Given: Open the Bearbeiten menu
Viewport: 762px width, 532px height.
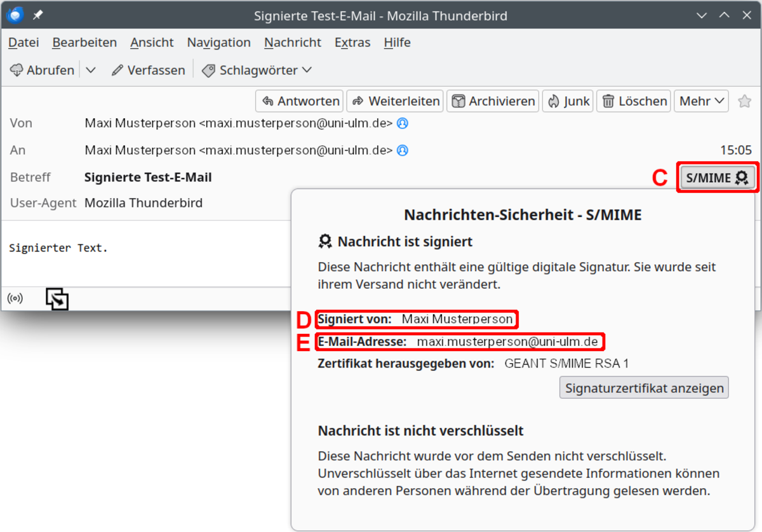Looking at the screenshot, I should click(x=84, y=43).
